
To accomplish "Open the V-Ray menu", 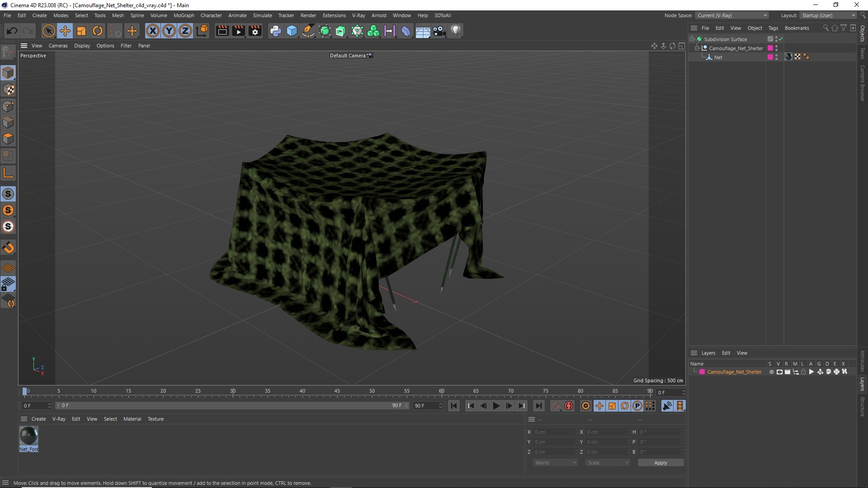I will [359, 15].
